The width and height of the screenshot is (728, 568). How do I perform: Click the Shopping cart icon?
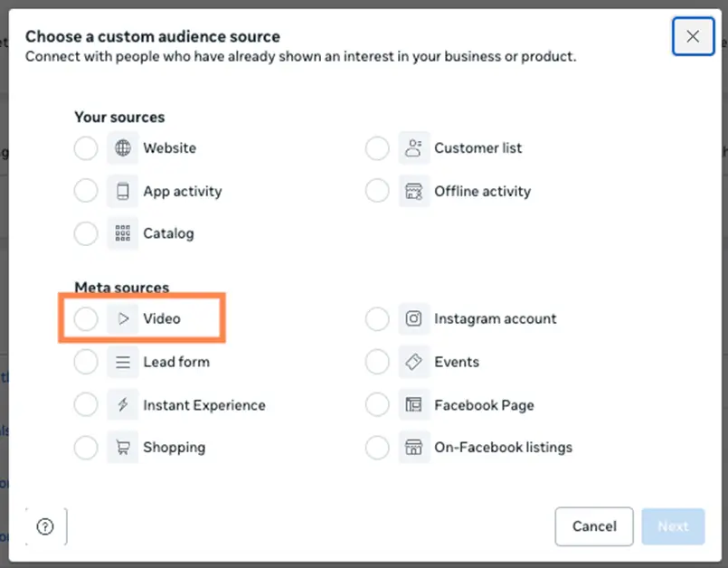point(123,447)
